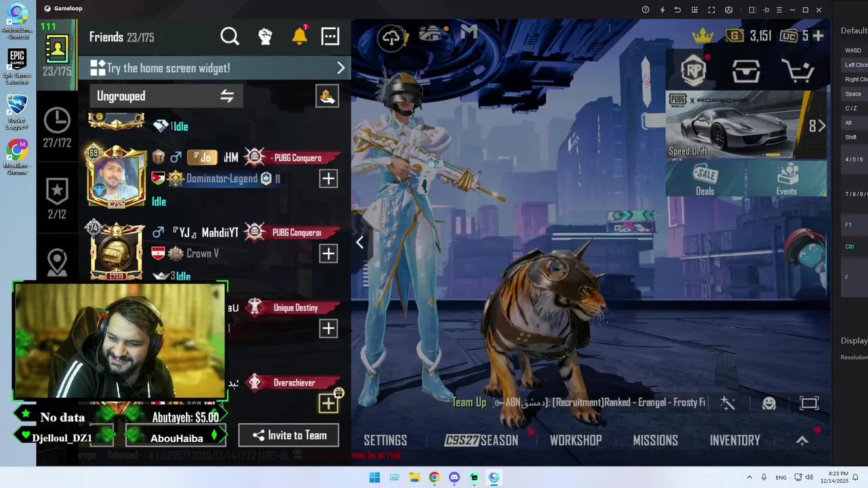Click the UC currency icon
The height and width of the screenshot is (488, 868).
click(x=789, y=36)
